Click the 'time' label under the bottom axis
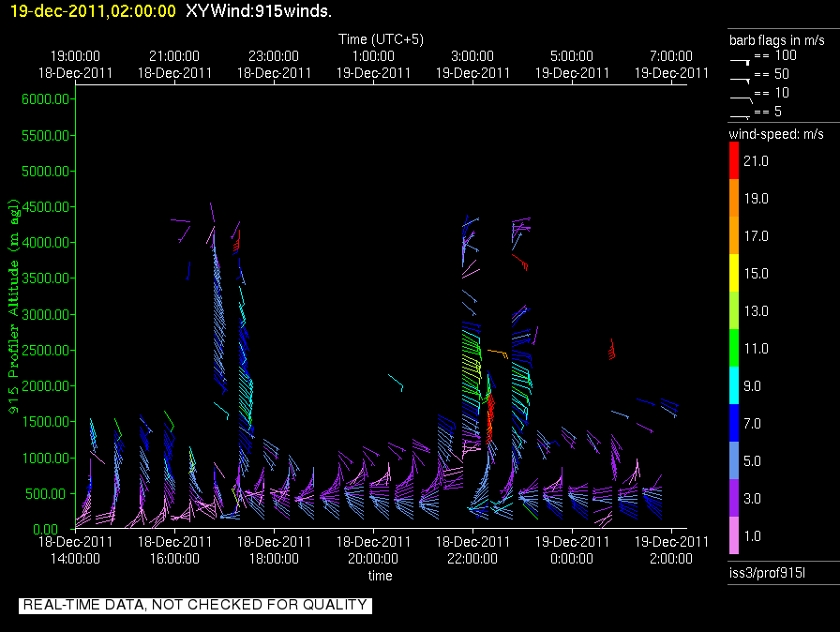Viewport: 840px width, 632px height. (381, 576)
